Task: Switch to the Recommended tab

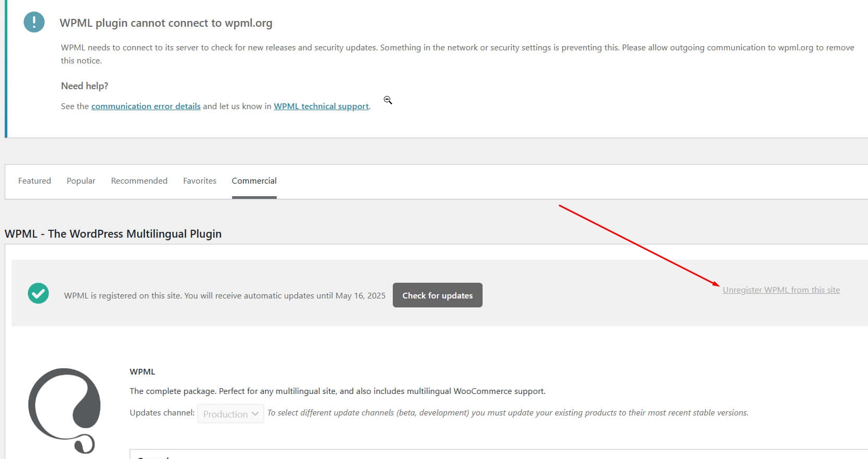Action: point(139,180)
